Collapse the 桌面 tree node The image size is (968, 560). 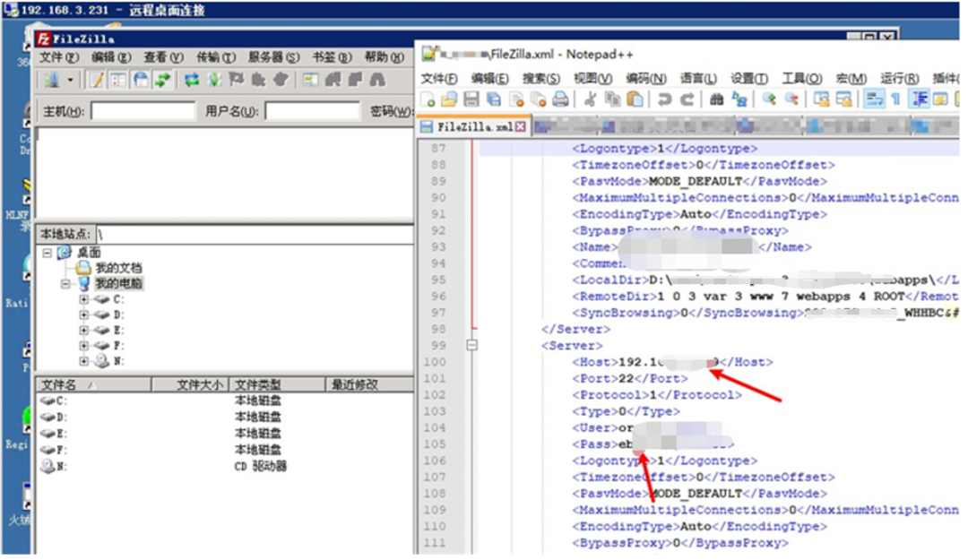(47, 253)
